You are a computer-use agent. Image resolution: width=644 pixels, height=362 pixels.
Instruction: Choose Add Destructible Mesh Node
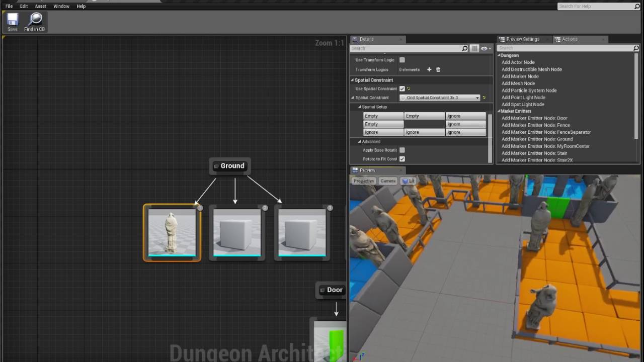click(x=532, y=69)
